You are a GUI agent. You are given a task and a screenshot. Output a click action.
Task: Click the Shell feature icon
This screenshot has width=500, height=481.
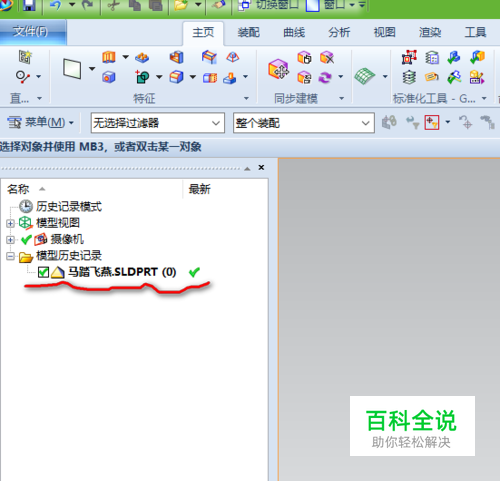(176, 57)
